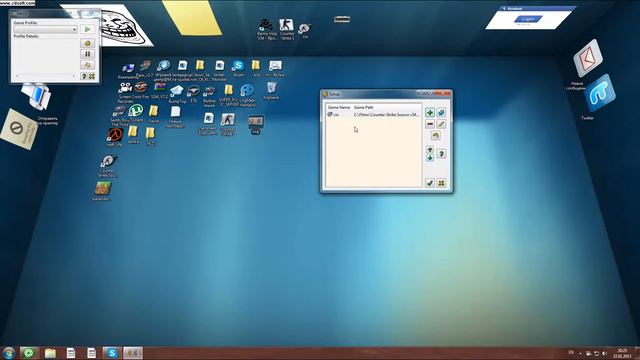The height and width of the screenshot is (360, 640).
Task: Click the horizontal scrollbar under Profile Details
Action: pyautogui.click(x=45, y=76)
